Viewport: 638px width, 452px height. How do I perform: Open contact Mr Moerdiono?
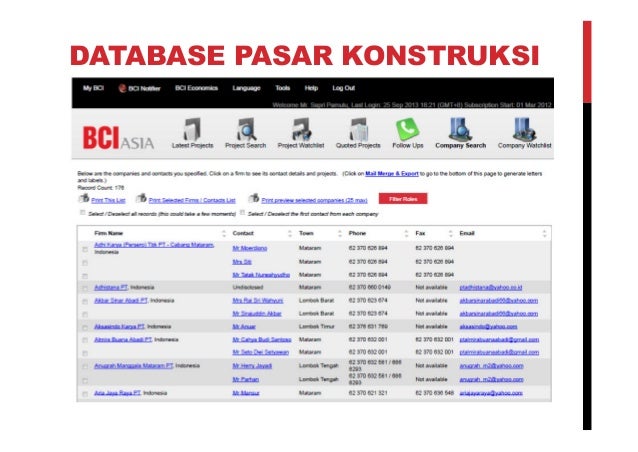[x=250, y=248]
